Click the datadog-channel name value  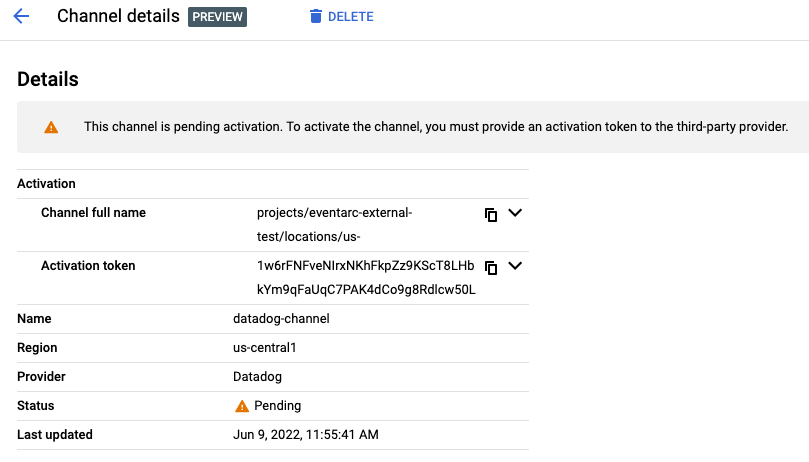281,319
